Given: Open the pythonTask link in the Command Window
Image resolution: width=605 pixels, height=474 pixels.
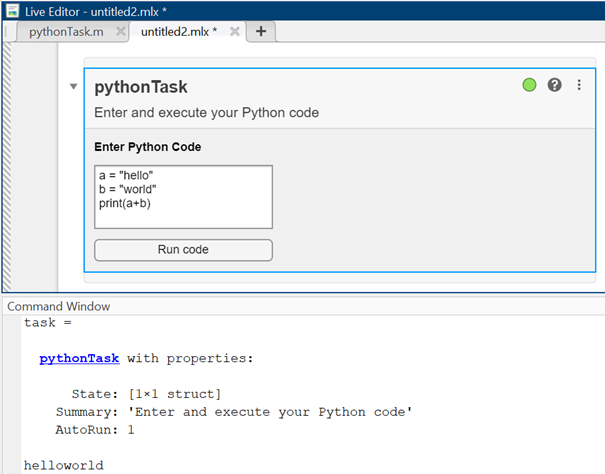Looking at the screenshot, I should [79, 359].
